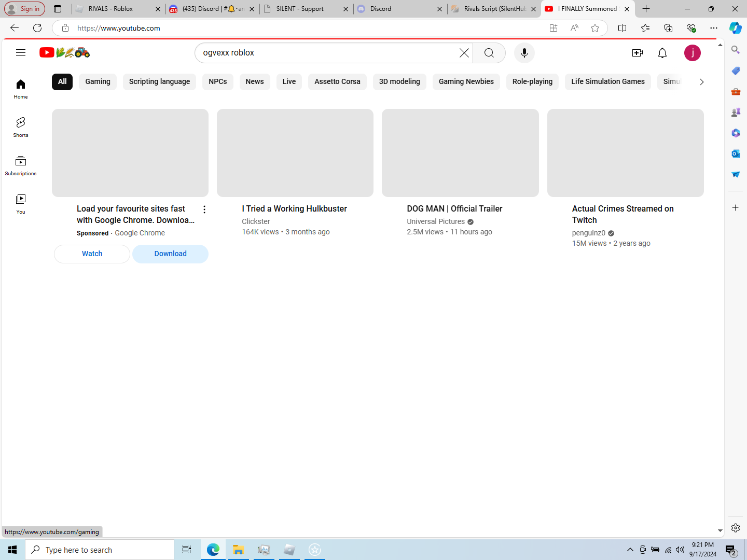Open Read aloud in address bar
The image size is (747, 560).
coord(574,28)
